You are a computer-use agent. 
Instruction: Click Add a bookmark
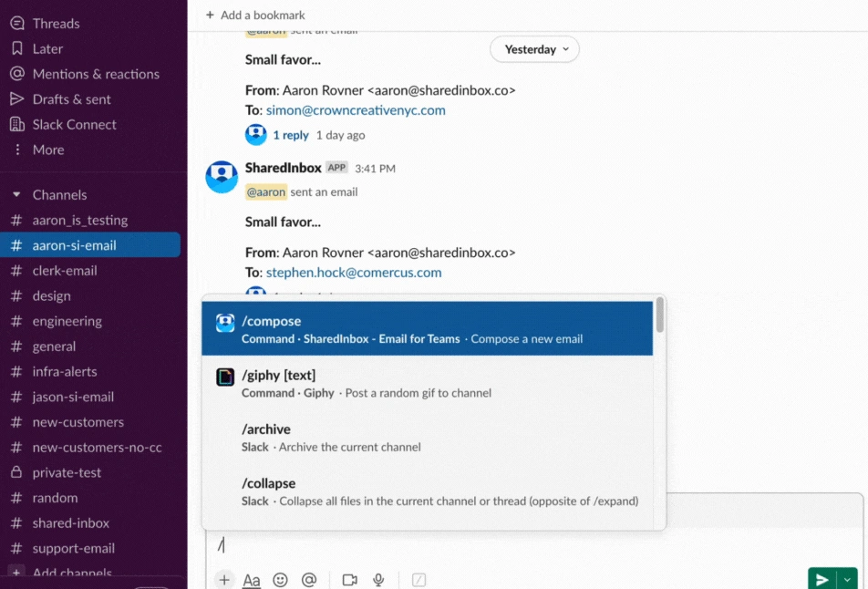tap(255, 15)
